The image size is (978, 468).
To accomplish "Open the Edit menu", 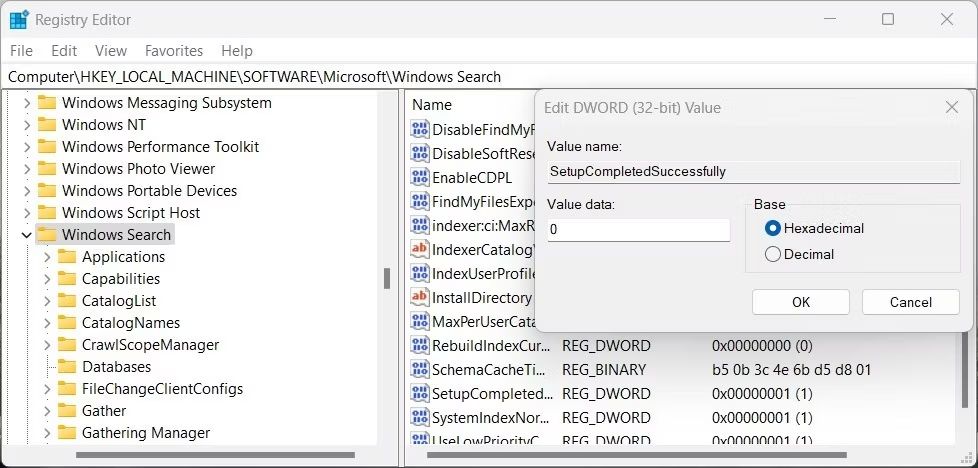I will pyautogui.click(x=64, y=51).
